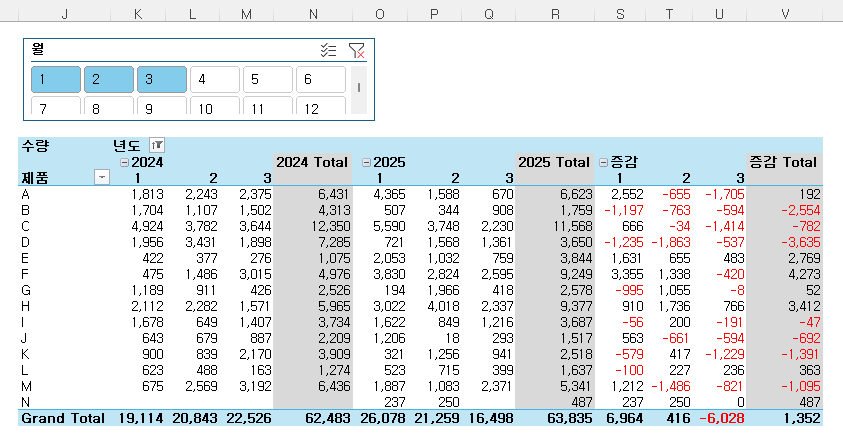843x434 pixels.
Task: Select month 4 in slicer
Action: click(215, 80)
